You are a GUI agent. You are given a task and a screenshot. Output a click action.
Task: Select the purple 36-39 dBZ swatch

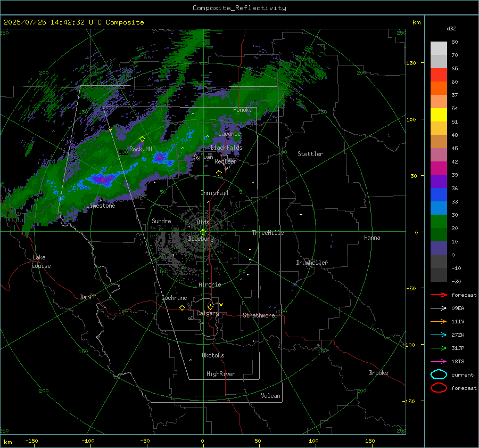[439, 181]
